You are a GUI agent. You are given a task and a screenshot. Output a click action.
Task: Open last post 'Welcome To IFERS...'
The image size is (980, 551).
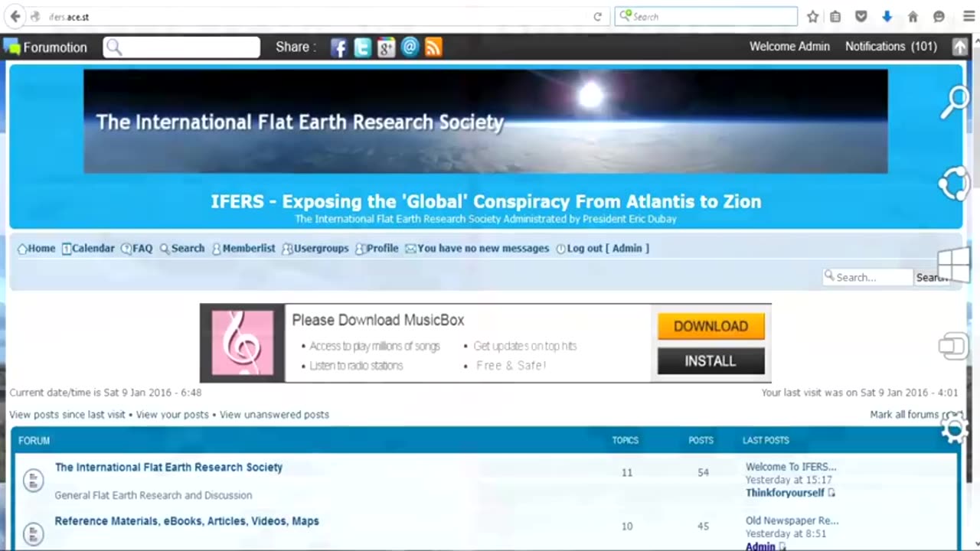coord(791,467)
